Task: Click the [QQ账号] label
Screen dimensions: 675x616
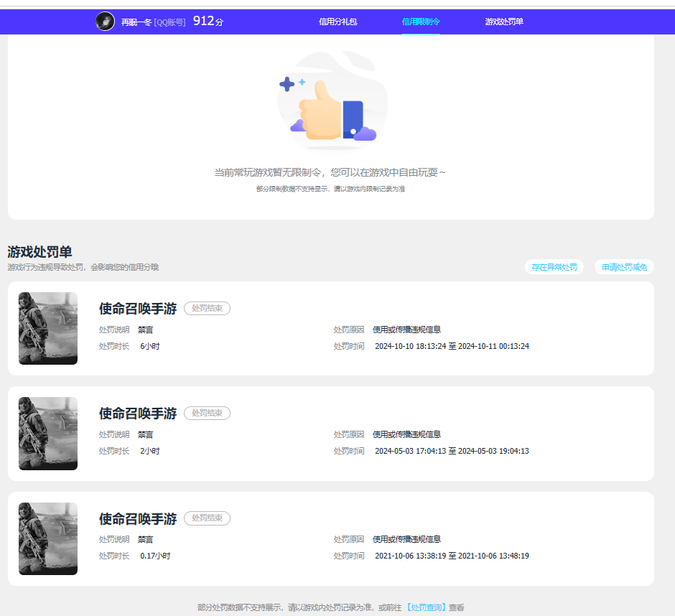Action: pos(169,22)
